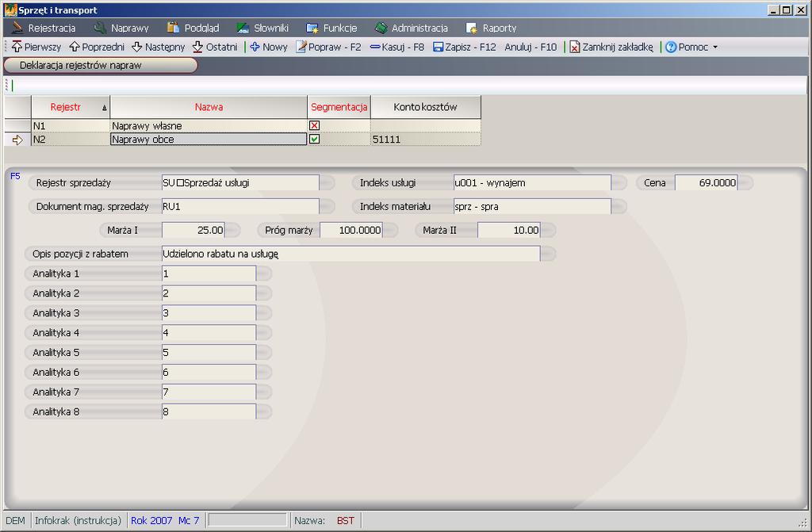Close the tab with Zamknij zakładkę
This screenshot has width=812, height=532.
coord(611,47)
